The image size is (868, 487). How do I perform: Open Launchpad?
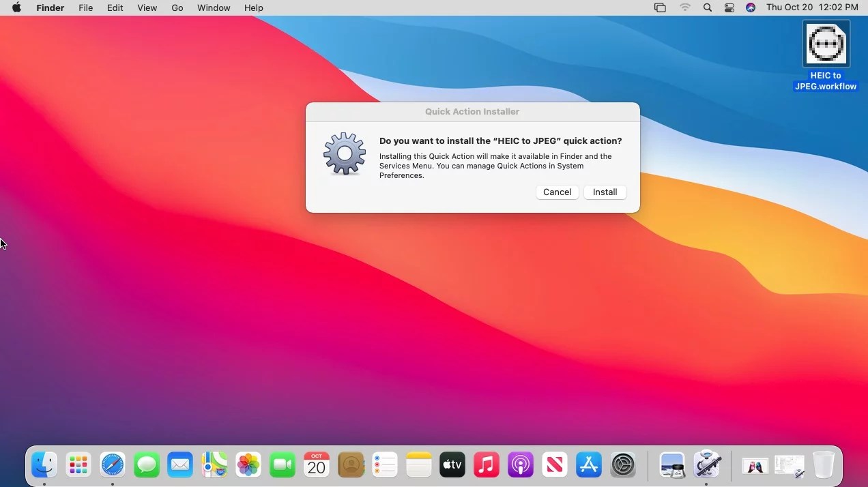click(78, 464)
